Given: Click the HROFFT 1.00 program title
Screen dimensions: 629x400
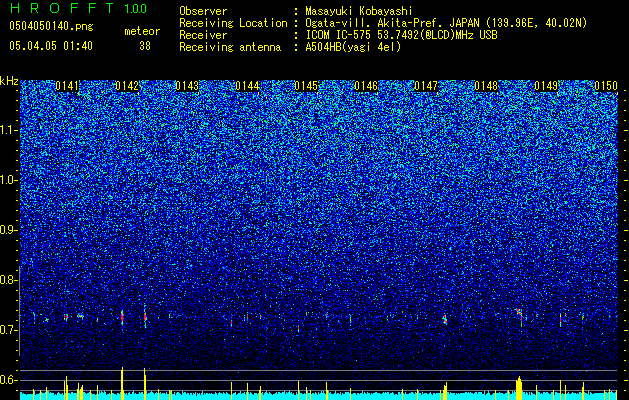Looking at the screenshot, I should click(78, 8).
